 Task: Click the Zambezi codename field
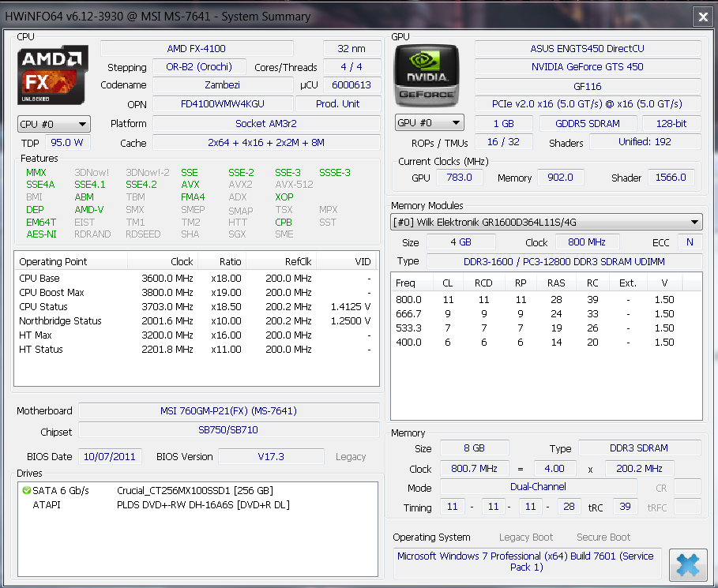(x=223, y=85)
